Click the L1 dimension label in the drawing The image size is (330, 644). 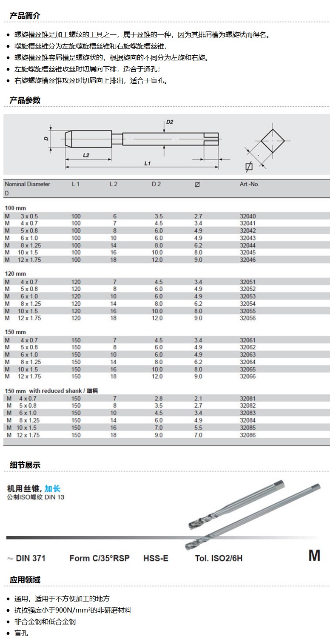[x=148, y=163]
